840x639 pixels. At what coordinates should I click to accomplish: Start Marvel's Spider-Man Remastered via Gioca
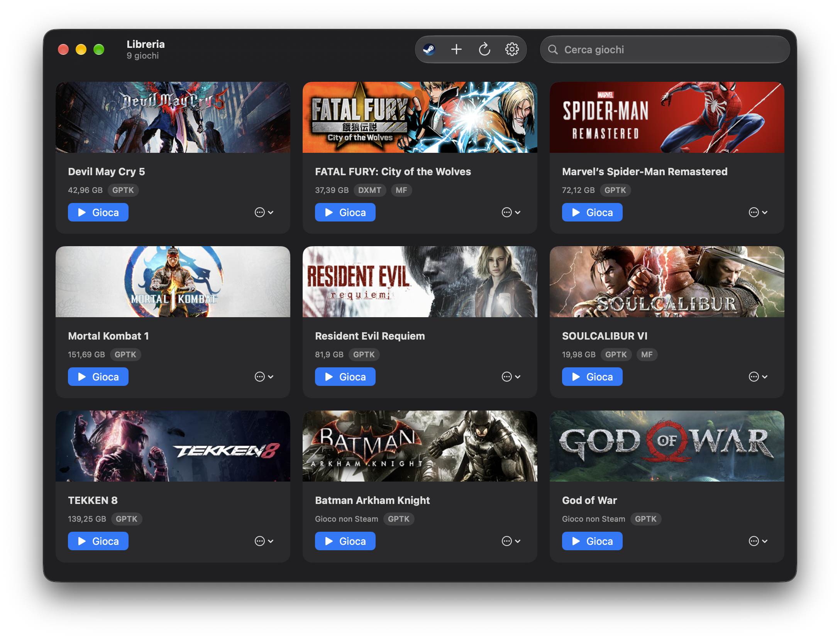click(592, 212)
